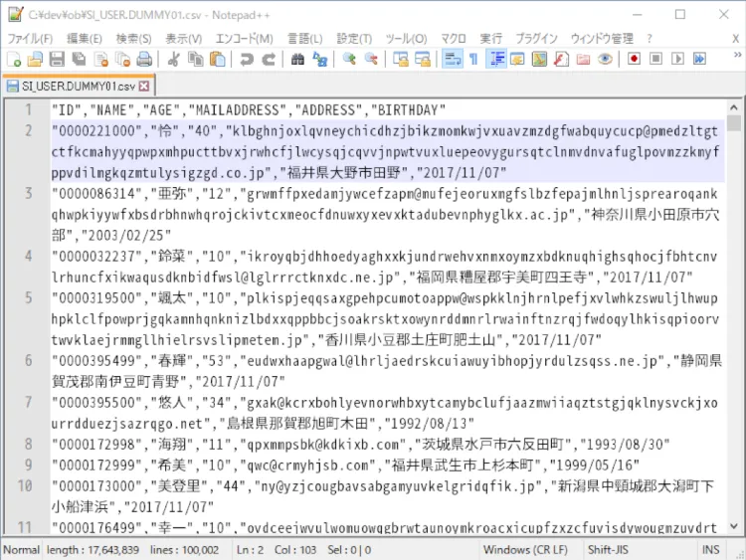Click Windows (CR LF) status bar field
The height and width of the screenshot is (560, 746).
525,550
